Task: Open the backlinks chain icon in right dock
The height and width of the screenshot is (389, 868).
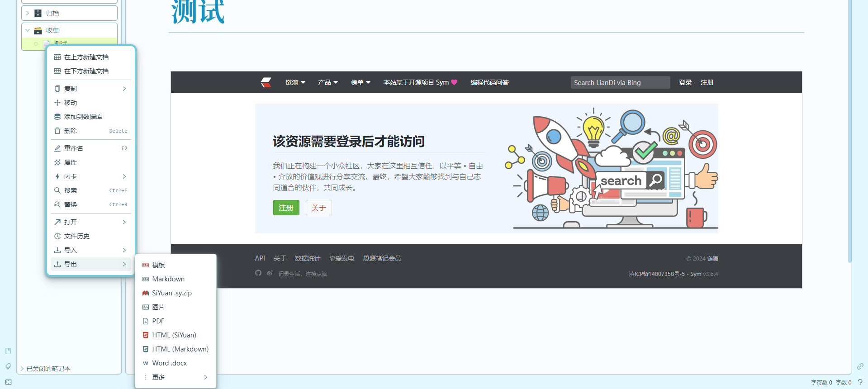Action: coord(860,366)
